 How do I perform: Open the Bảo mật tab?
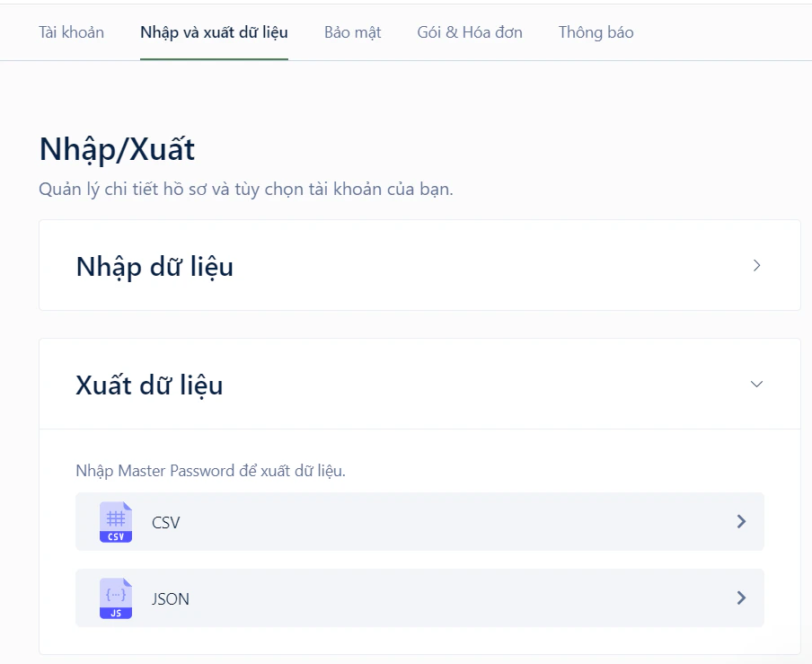(352, 31)
